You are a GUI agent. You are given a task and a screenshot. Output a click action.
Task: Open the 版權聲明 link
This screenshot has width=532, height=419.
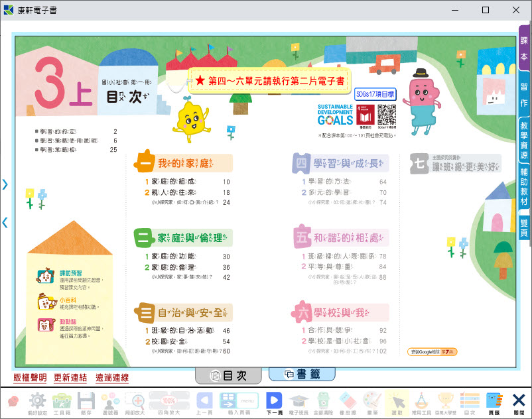pyautogui.click(x=30, y=378)
